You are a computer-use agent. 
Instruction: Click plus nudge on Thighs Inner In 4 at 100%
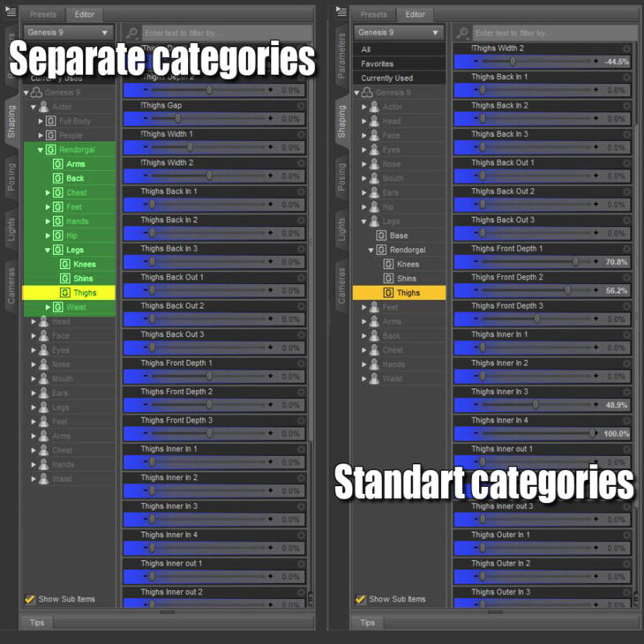595,433
